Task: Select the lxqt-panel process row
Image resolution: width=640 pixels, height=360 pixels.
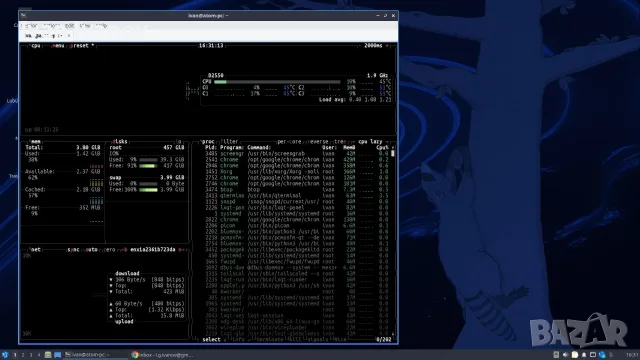Action: (x=297, y=207)
